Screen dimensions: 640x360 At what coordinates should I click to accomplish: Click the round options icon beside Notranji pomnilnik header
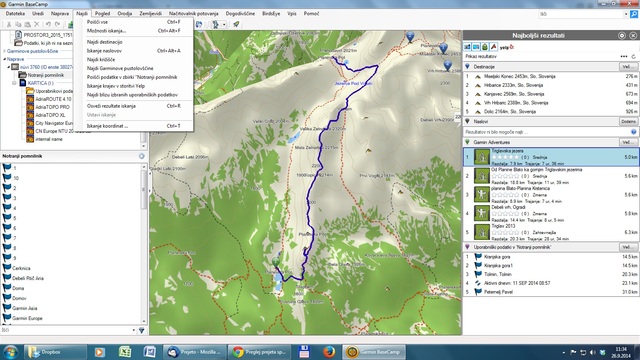[x=141, y=156]
